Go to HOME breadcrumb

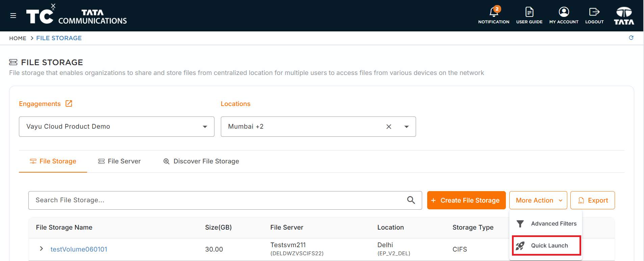coord(18,38)
